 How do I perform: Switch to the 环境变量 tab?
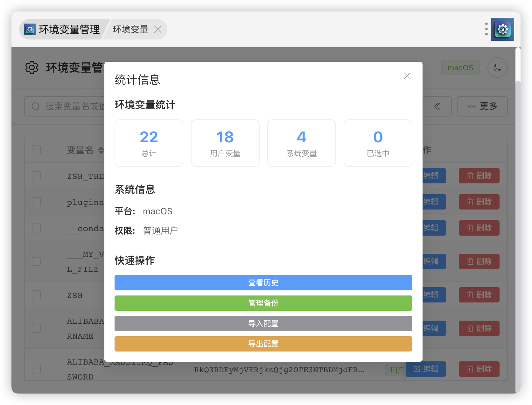[130, 29]
